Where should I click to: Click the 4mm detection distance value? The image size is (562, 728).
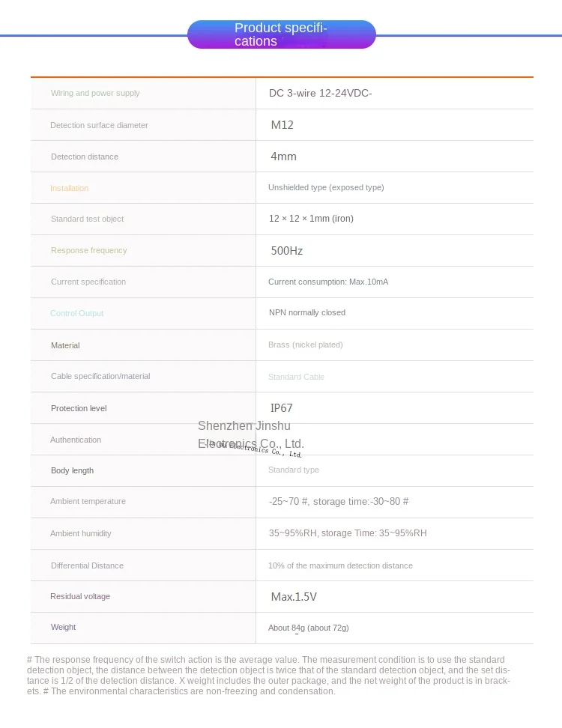point(283,157)
